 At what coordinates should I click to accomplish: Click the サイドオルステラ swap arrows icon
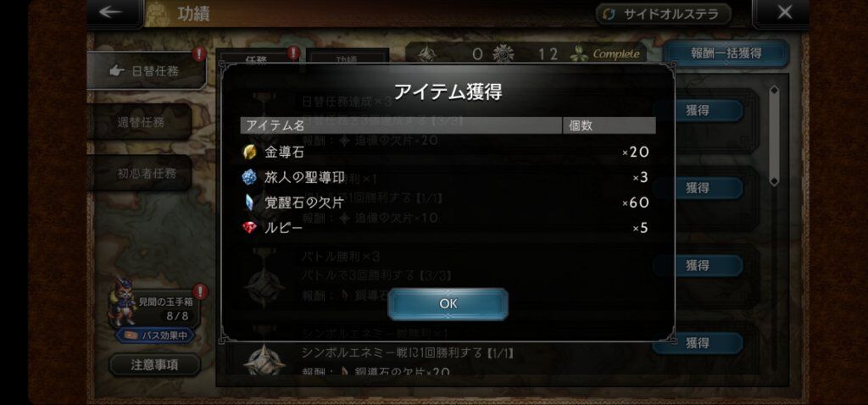[x=609, y=14]
